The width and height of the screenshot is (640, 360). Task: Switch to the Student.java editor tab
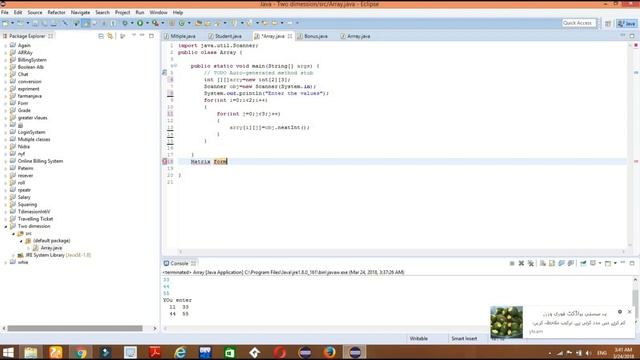(x=225, y=36)
